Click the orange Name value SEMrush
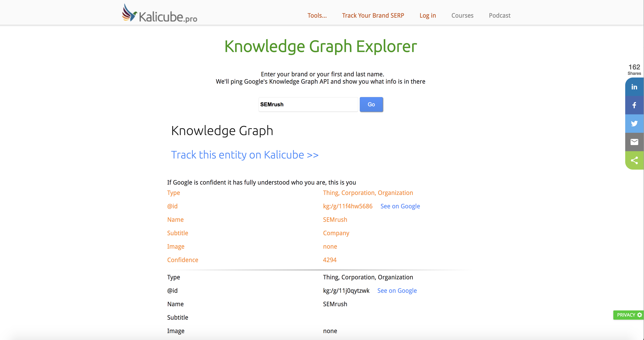 (x=335, y=220)
